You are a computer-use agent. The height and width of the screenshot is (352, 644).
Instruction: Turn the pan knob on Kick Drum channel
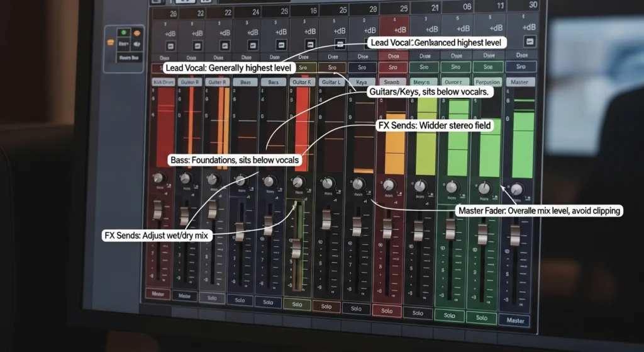158,178
